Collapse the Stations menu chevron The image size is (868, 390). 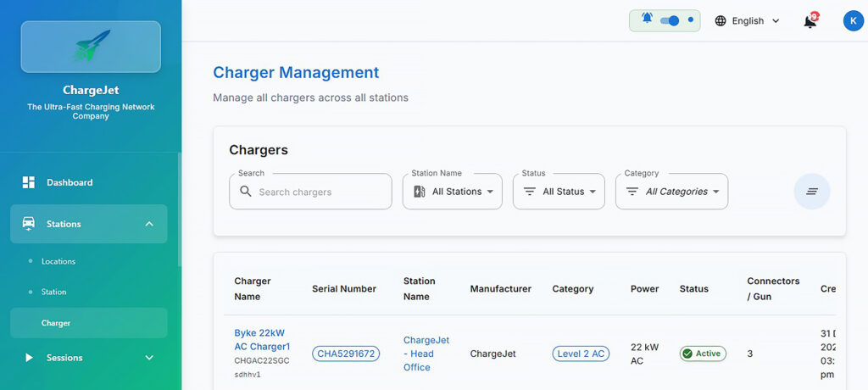tap(149, 224)
